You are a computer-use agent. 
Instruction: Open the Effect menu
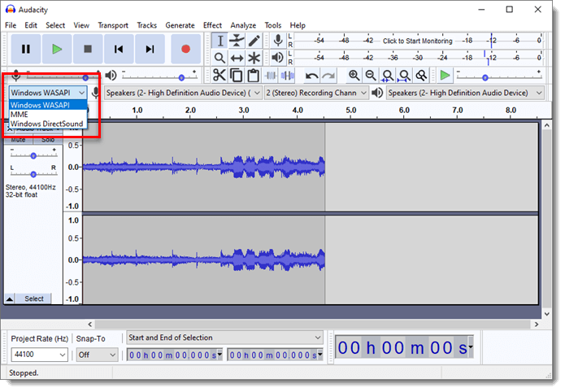click(x=212, y=25)
